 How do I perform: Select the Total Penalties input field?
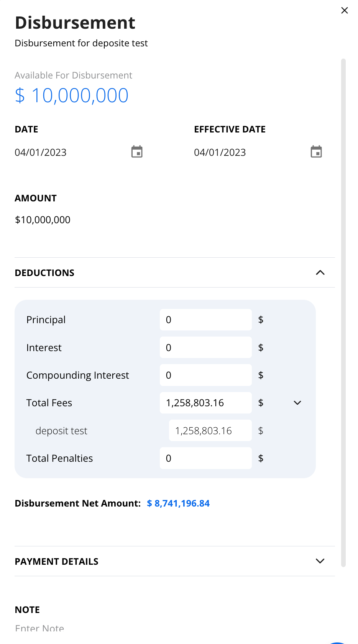[205, 458]
